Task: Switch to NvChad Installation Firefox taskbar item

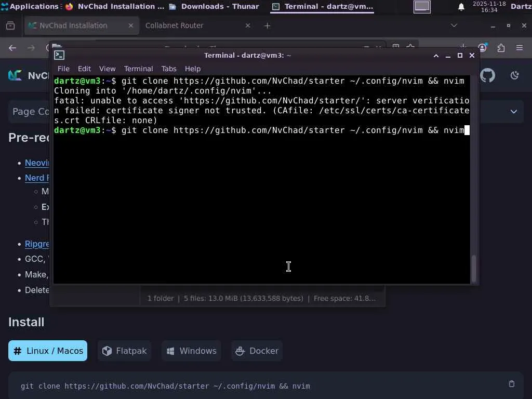Action: pyautogui.click(x=115, y=6)
